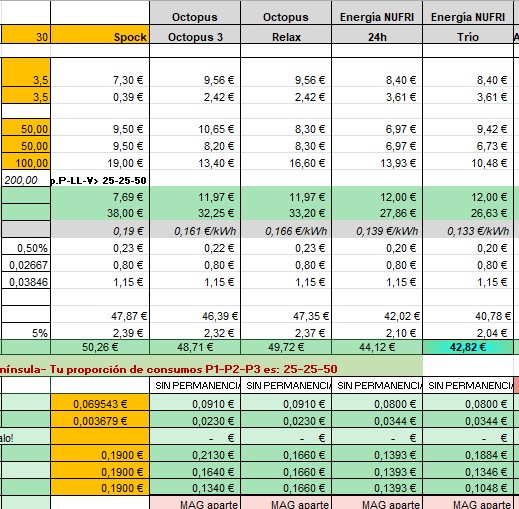Click the 0,50% tax rate cell
Viewport: 519px width, 509px height.
(26, 247)
